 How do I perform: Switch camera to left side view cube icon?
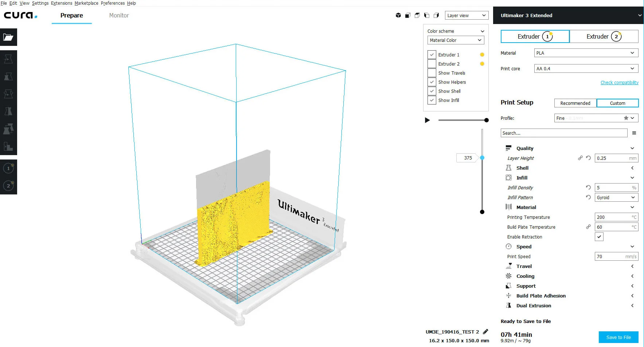click(x=427, y=15)
